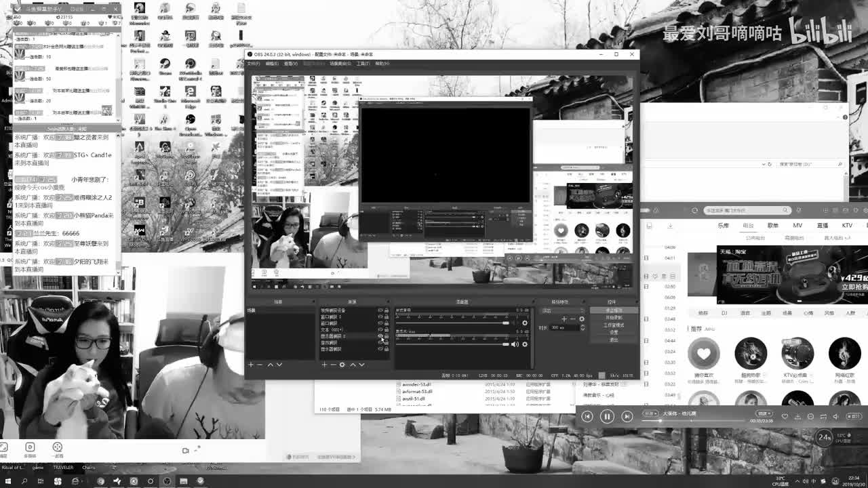
Task: Open 猜你喜欢 radio station thumbnail
Action: coord(704,354)
